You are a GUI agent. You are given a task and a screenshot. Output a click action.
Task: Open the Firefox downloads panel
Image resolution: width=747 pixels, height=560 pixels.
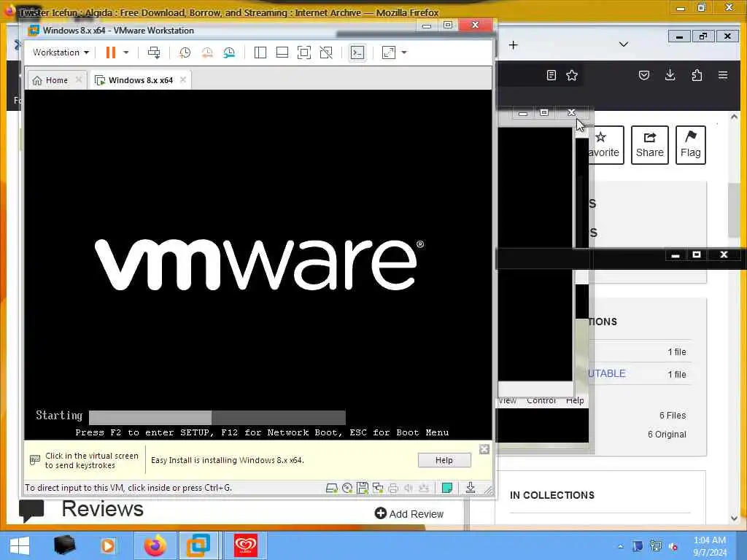(670, 75)
